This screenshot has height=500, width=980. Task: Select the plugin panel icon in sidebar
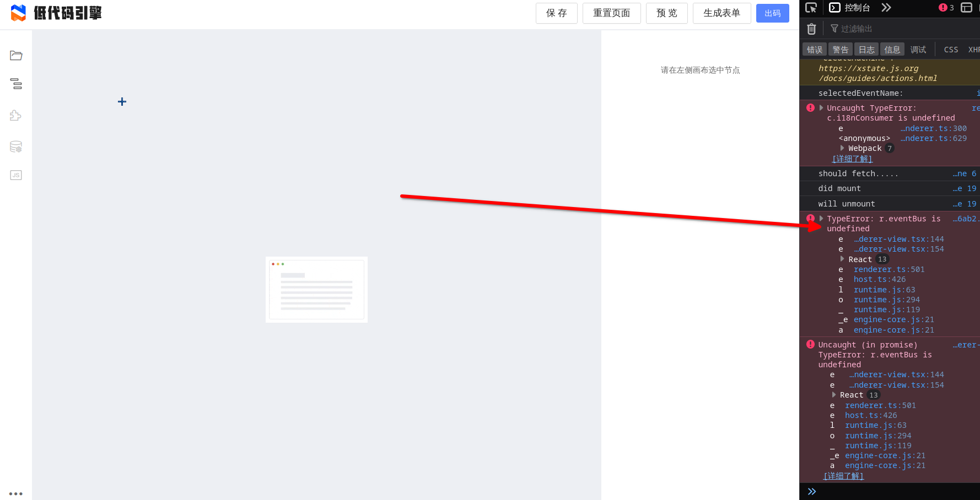pyautogui.click(x=16, y=115)
